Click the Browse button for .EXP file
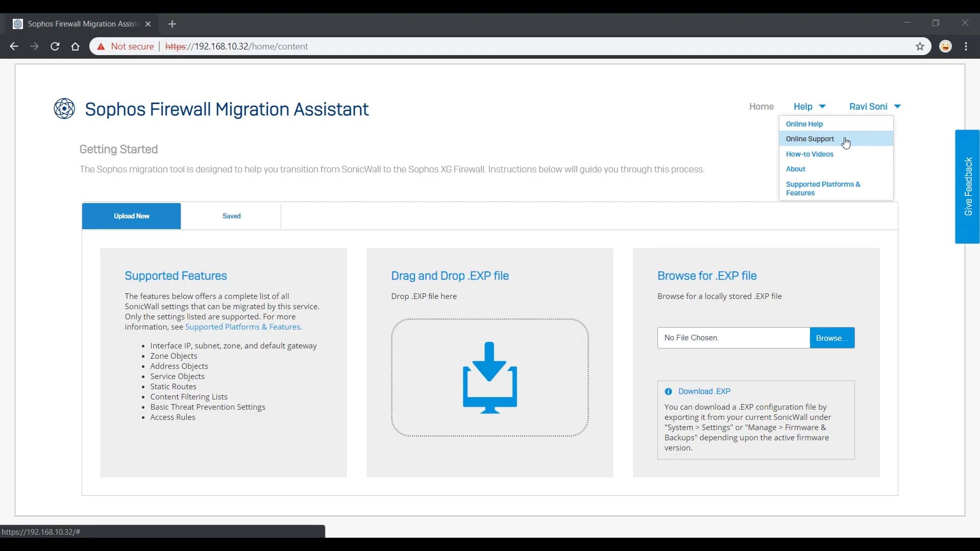The width and height of the screenshot is (980, 551). tap(831, 338)
